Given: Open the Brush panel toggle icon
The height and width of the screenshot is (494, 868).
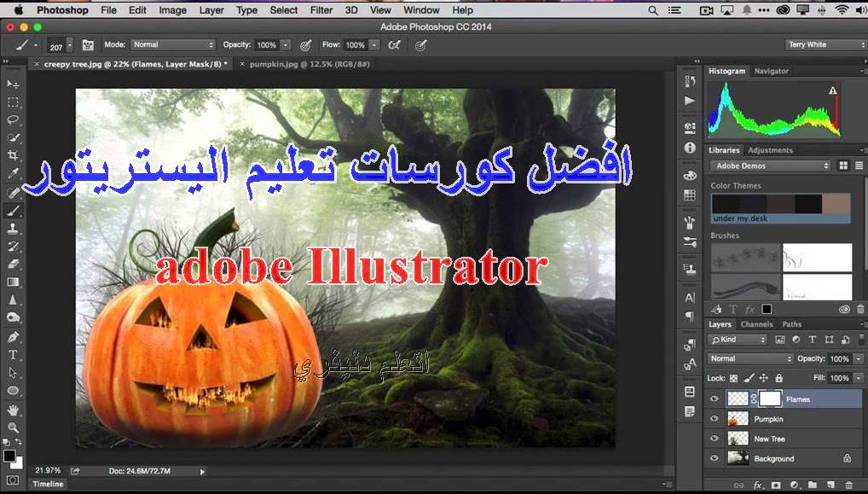Looking at the screenshot, I should [88, 45].
